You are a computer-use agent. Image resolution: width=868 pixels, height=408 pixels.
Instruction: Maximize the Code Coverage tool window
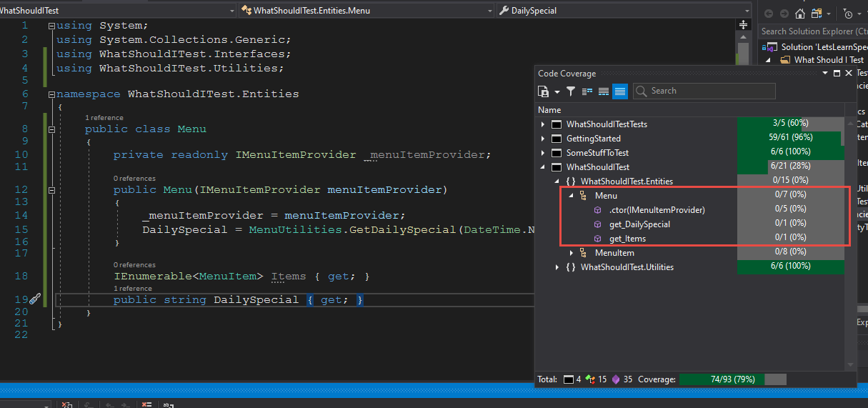836,74
